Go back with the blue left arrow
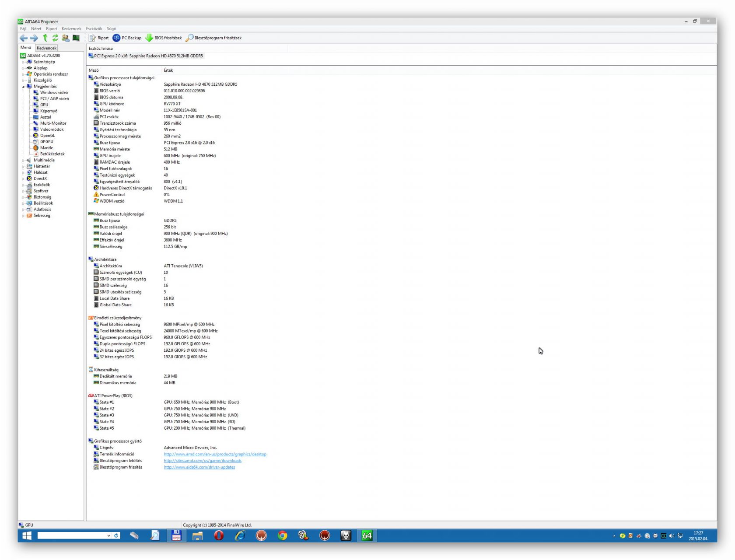The image size is (735, 560). click(x=24, y=38)
